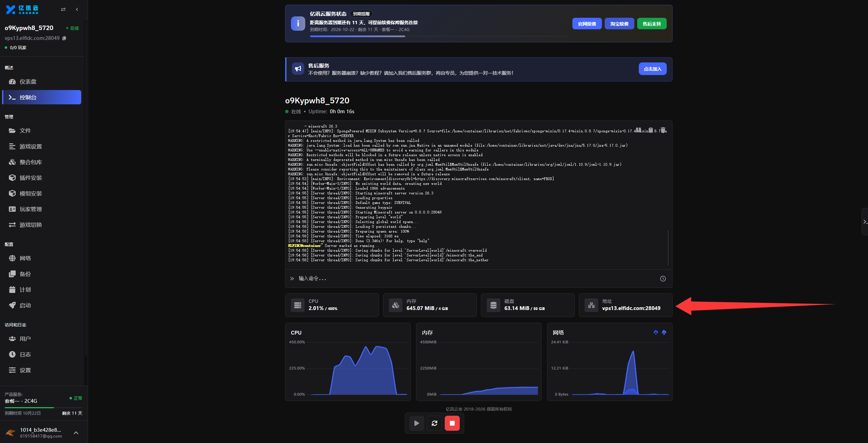Open 模组安装 mod installer

click(42, 193)
